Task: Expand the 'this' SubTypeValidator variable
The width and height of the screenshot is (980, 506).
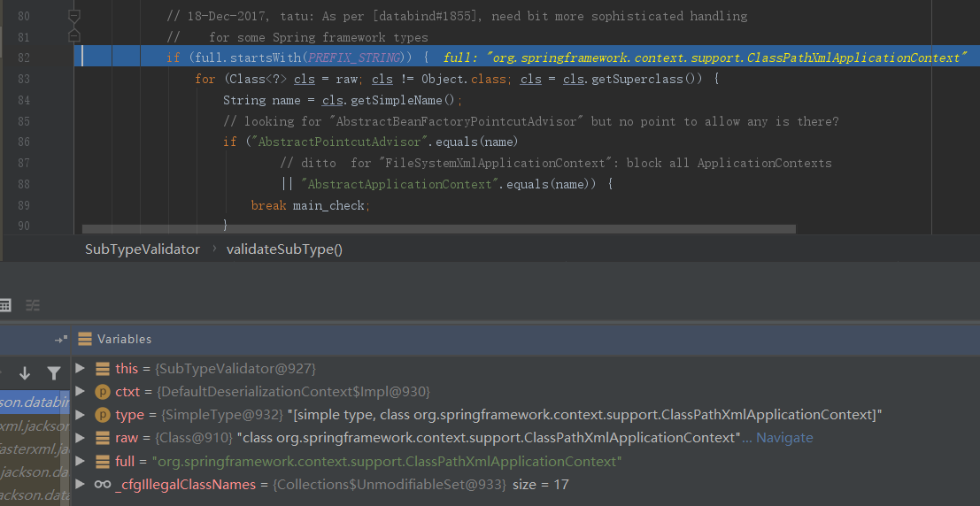Action: coord(81,368)
